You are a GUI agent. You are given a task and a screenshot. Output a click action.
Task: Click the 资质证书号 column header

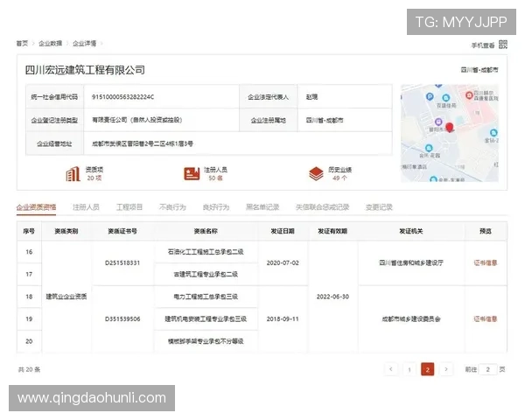[x=122, y=231]
